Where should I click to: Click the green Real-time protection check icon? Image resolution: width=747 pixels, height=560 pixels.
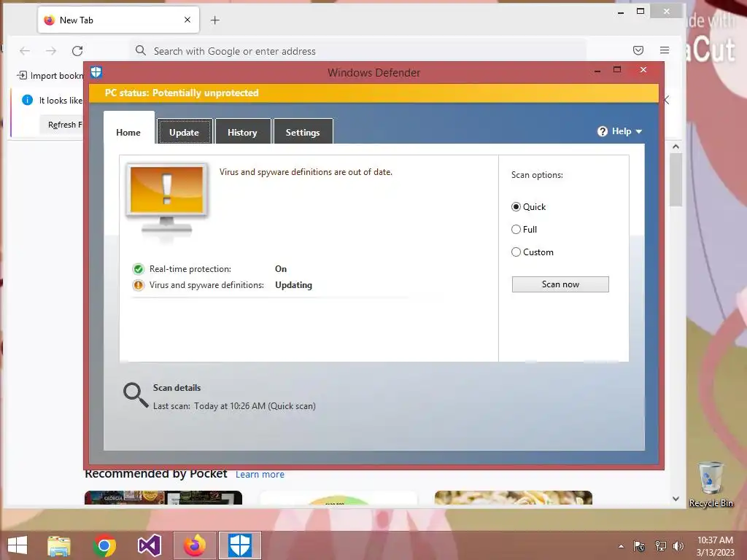point(138,269)
